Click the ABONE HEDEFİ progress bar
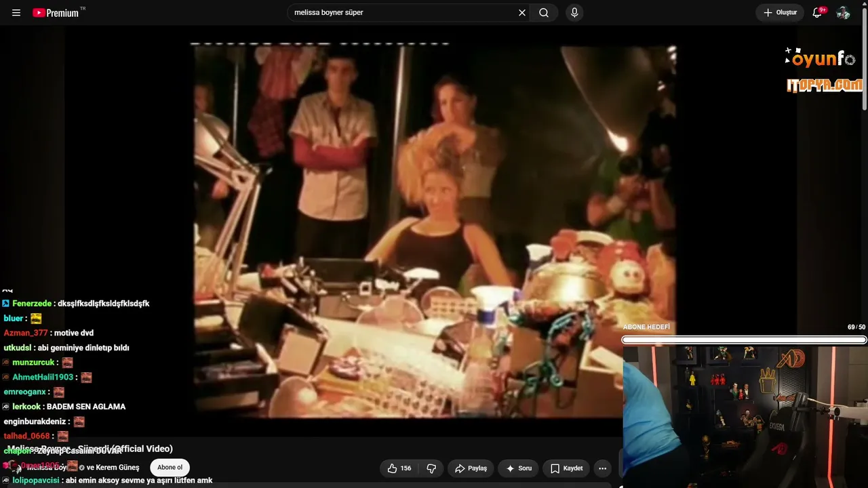868x488 pixels. pos(744,340)
